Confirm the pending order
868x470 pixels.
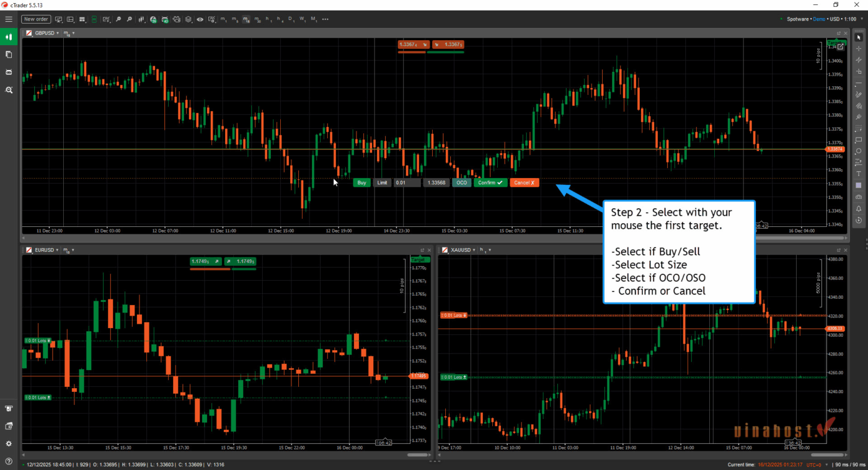(x=490, y=182)
